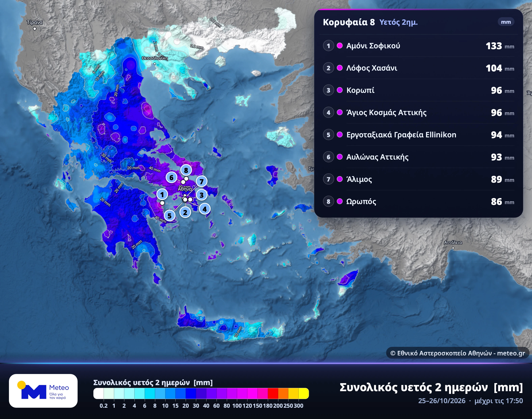Click the Αττάλεια city dot on map
This screenshot has width=532, height=419.
click(x=453, y=248)
